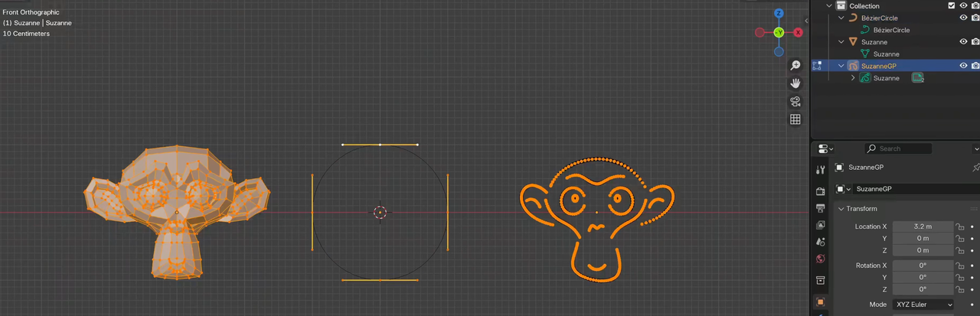Image resolution: width=980 pixels, height=316 pixels.
Task: Open the rotation Mode XYZ Euler dropdown
Action: (x=923, y=305)
